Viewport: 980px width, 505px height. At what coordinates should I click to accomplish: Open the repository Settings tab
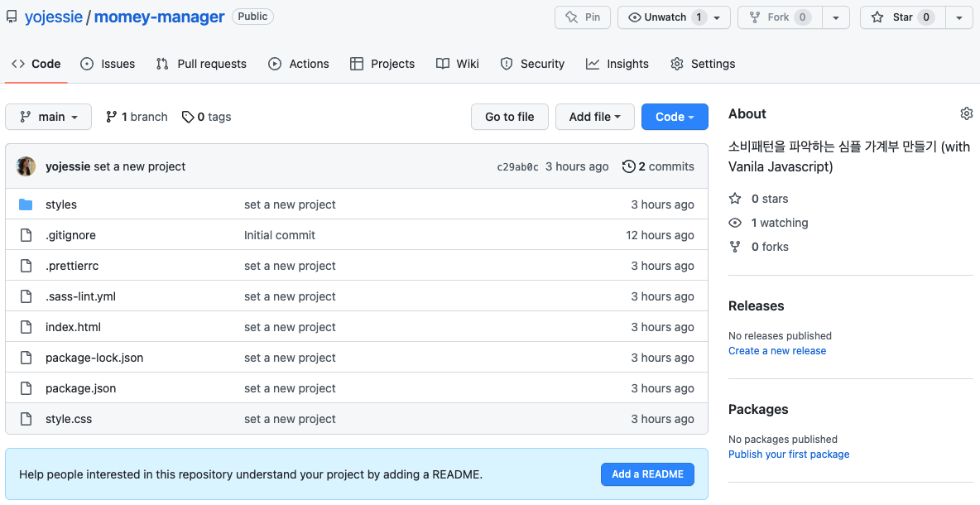[703, 64]
